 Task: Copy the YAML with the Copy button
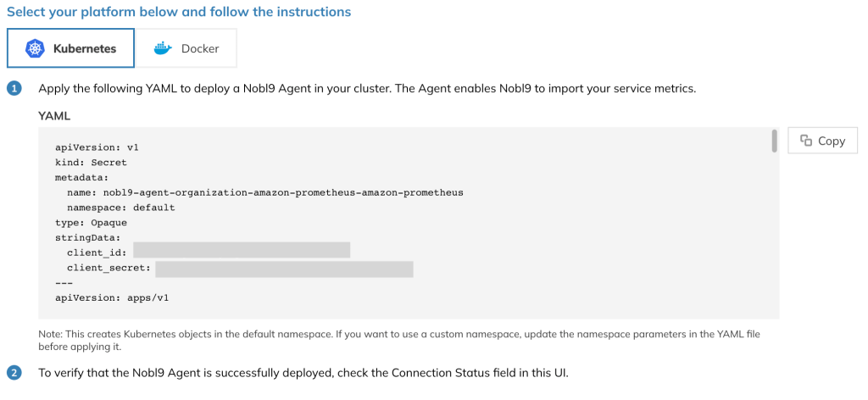click(822, 141)
